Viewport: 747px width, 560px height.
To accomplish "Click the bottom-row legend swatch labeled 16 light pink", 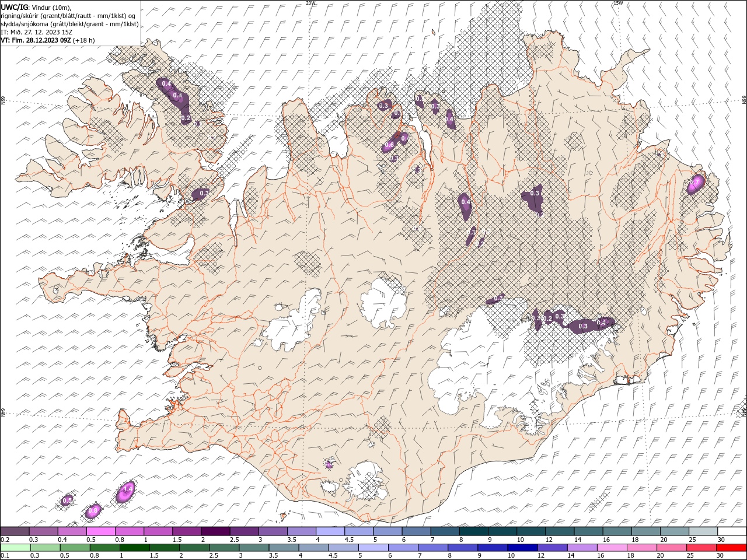I will pyautogui.click(x=612, y=548).
